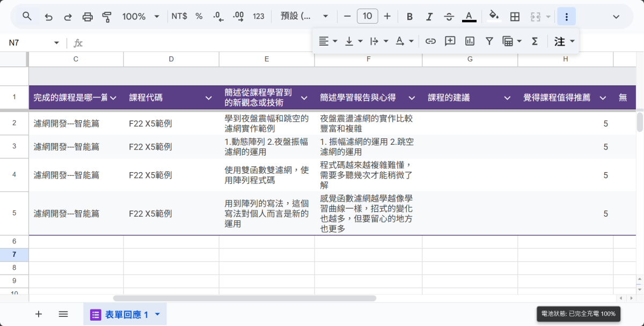Increase font size with plus button
Viewport: 644px width, 326px height.
click(x=387, y=17)
